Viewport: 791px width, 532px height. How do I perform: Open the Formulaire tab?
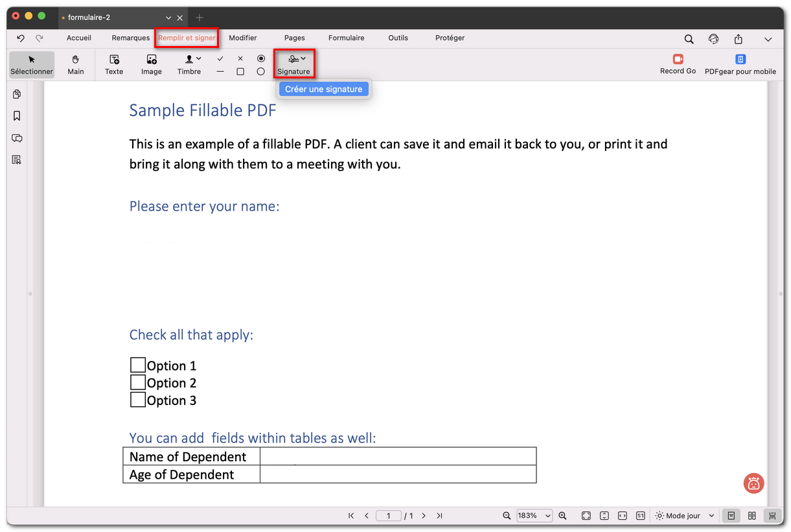pyautogui.click(x=347, y=38)
